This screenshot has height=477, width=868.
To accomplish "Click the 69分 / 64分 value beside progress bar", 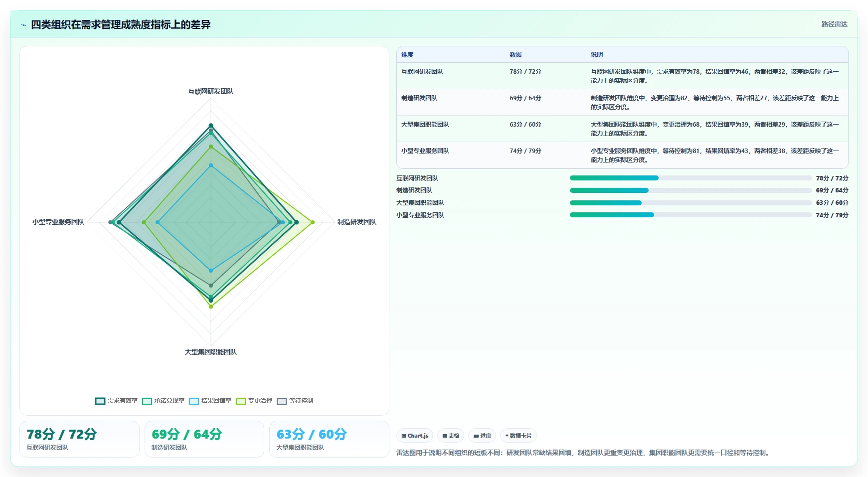I will point(832,190).
